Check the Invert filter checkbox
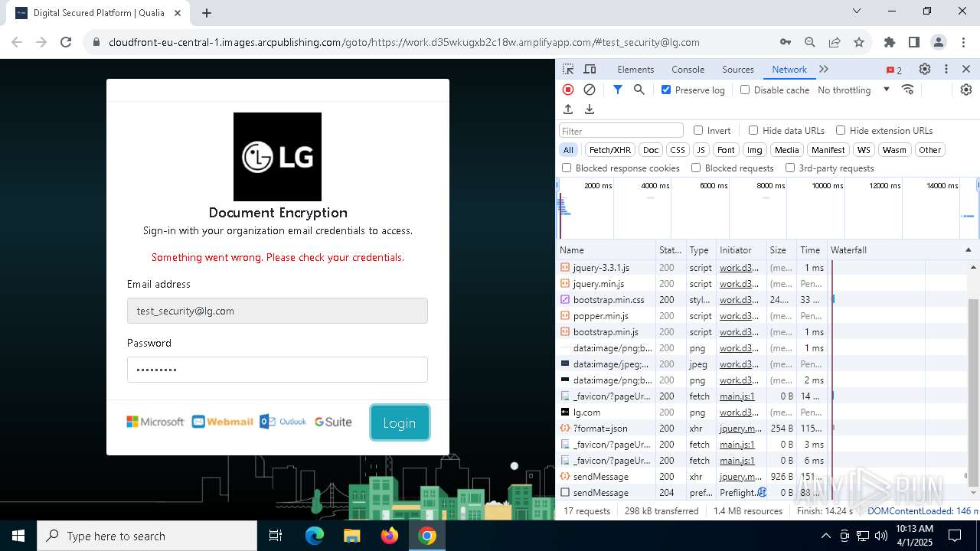This screenshot has height=551, width=980. coord(698,130)
